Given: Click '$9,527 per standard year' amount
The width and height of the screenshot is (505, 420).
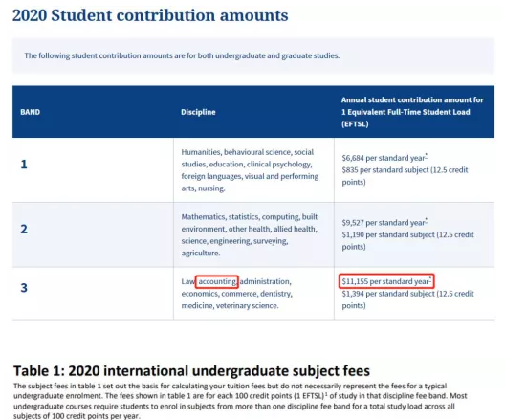Looking at the screenshot, I should click(384, 223).
